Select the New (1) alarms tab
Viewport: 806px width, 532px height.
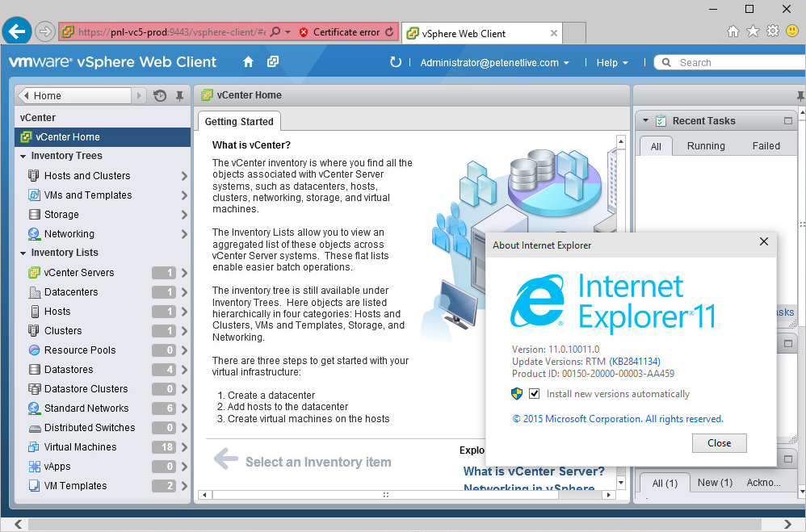click(715, 483)
